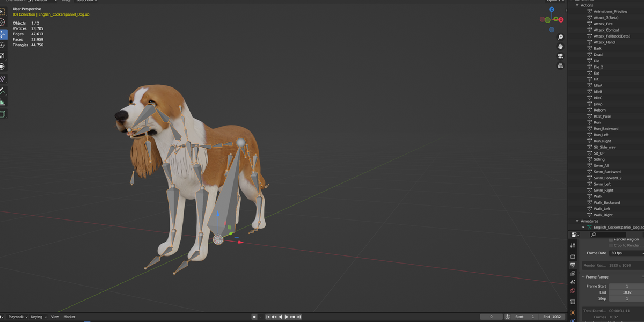The height and width of the screenshot is (322, 644).
Task: Open the Output properties tab
Action: pos(573,265)
